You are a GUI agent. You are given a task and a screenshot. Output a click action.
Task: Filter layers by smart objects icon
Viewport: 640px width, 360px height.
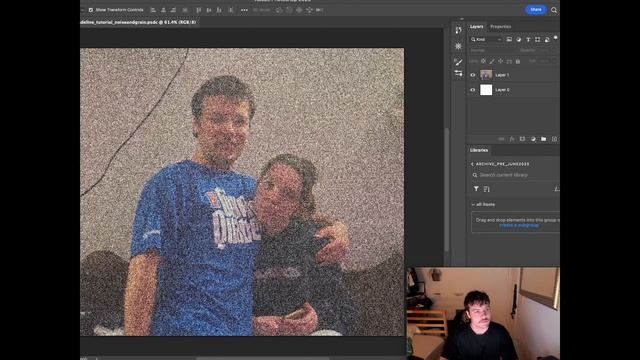click(x=547, y=39)
